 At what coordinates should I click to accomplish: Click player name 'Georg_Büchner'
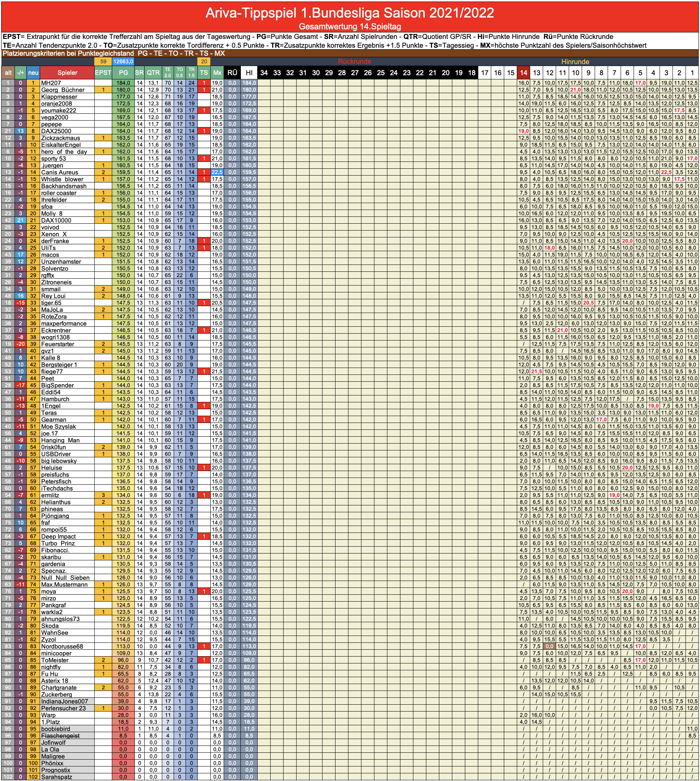point(63,90)
